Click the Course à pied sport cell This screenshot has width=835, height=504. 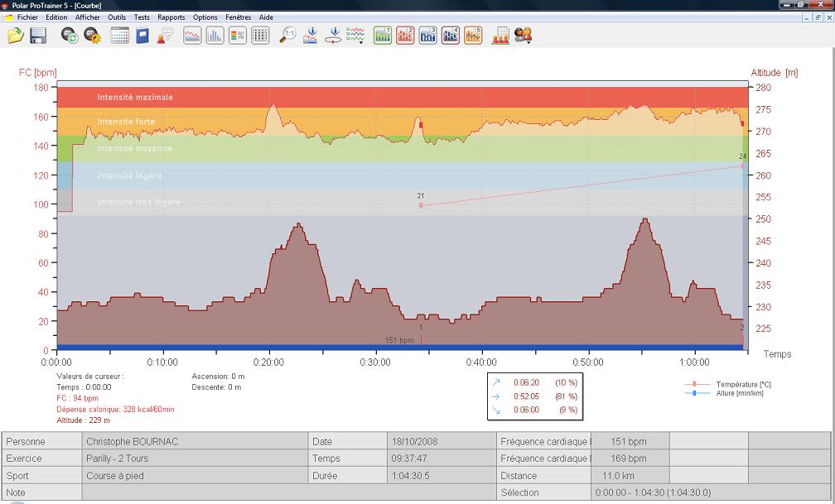tap(195, 475)
